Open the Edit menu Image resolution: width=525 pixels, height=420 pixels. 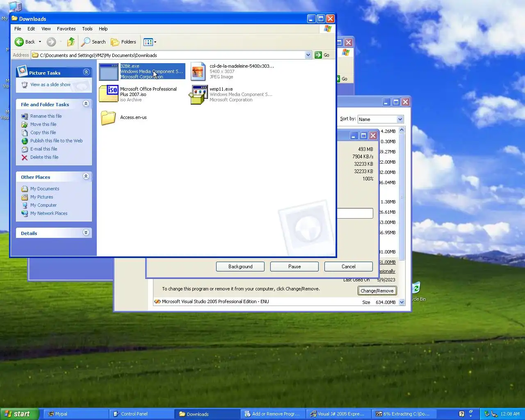coord(31,29)
